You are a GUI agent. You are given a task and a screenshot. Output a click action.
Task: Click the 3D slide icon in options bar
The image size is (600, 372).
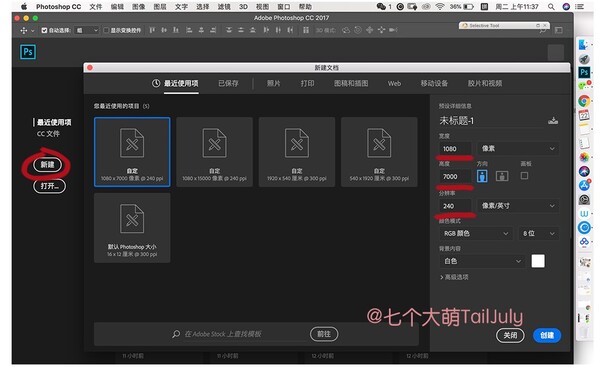382,30
